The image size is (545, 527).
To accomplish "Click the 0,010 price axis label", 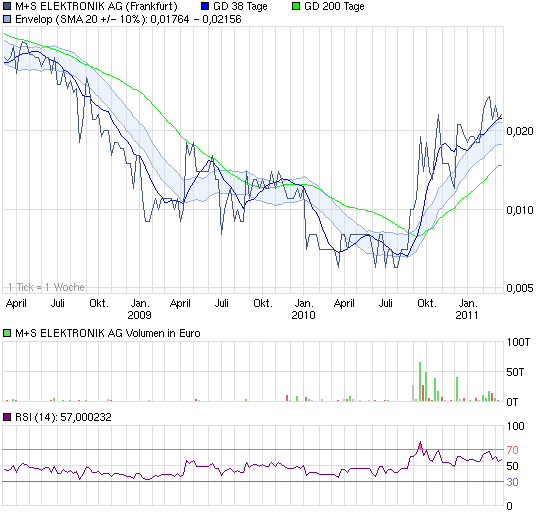I will point(520,210).
